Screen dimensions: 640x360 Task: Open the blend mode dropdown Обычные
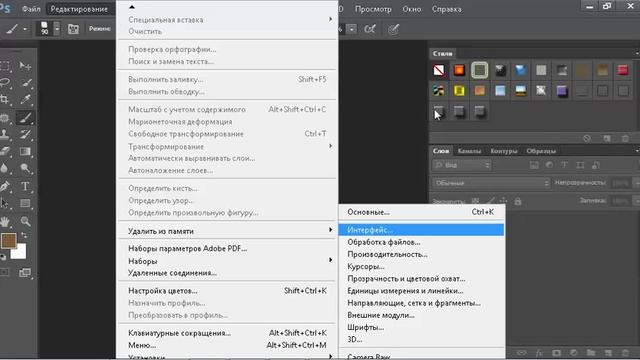click(x=491, y=183)
